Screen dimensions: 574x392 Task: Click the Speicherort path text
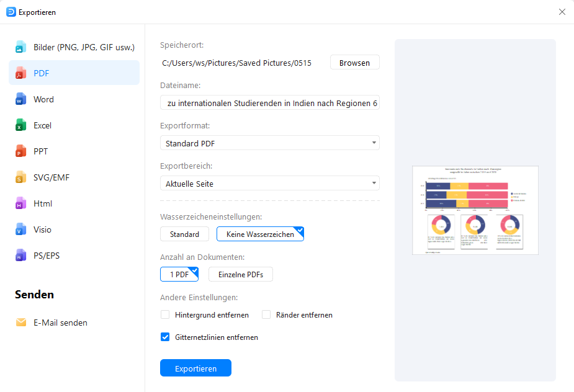pyautogui.click(x=237, y=63)
